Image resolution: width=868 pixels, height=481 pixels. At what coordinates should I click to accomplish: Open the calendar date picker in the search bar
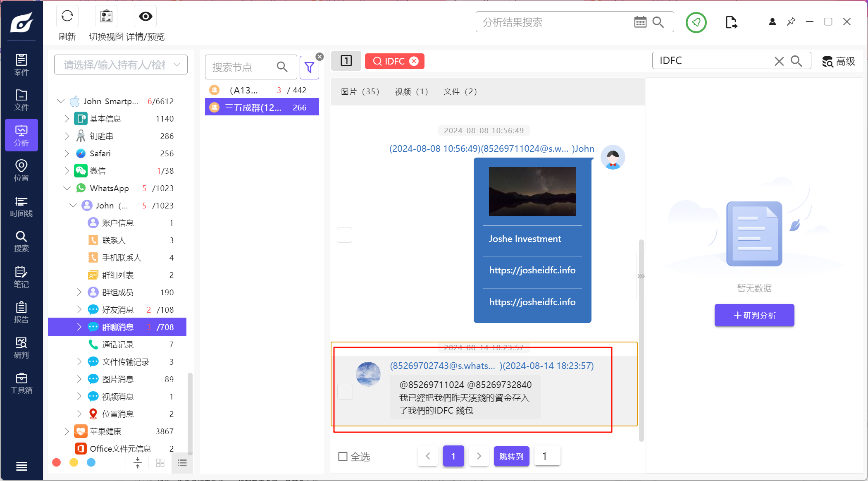tap(640, 22)
